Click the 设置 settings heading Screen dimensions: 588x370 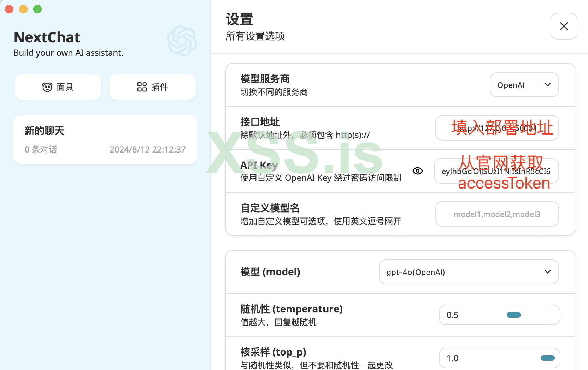pos(240,19)
